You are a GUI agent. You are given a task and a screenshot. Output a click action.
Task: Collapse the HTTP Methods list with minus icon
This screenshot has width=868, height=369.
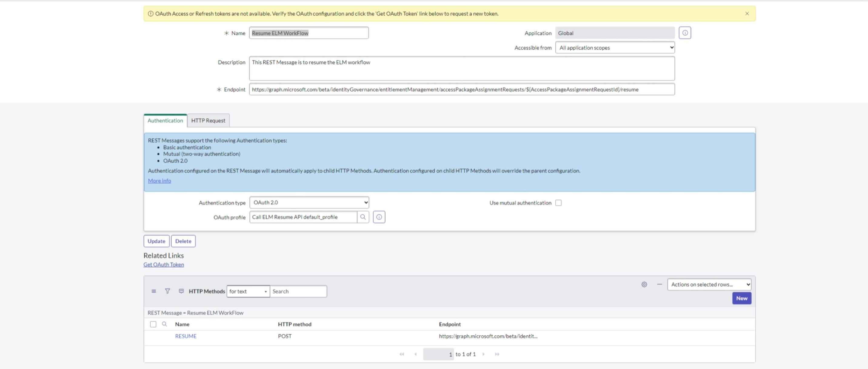[x=659, y=284]
